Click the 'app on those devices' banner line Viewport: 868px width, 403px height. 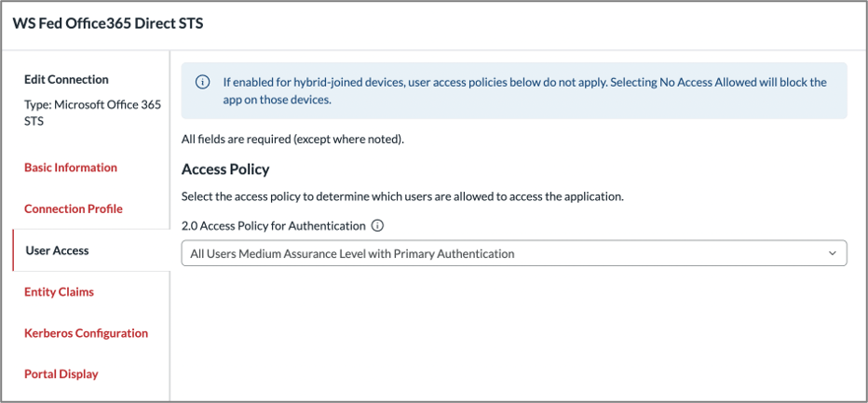278,101
